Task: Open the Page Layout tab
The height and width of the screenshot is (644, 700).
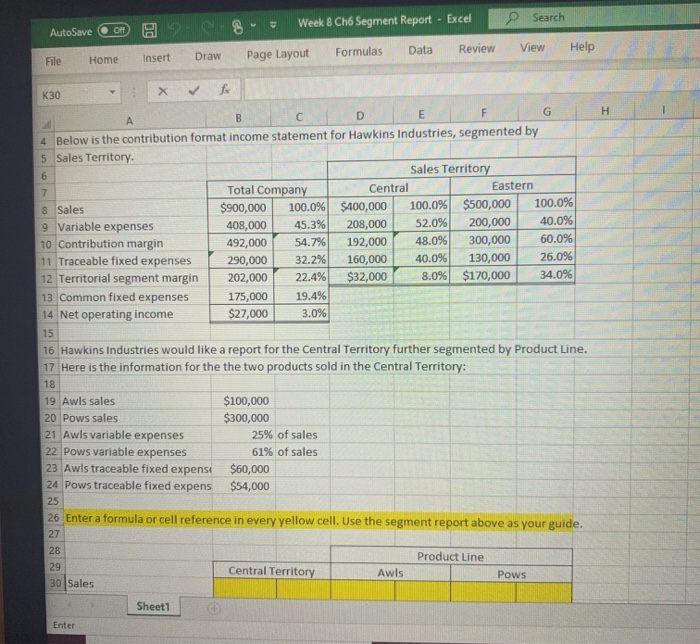Action: tap(278, 54)
